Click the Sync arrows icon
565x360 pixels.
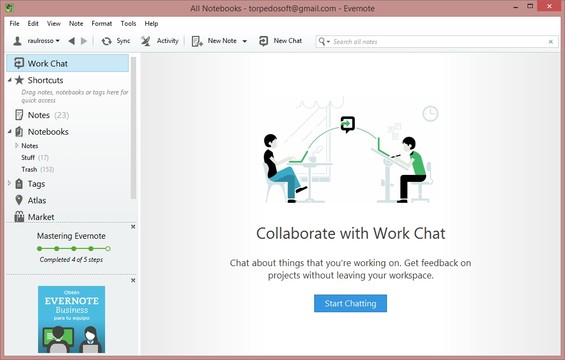point(106,41)
